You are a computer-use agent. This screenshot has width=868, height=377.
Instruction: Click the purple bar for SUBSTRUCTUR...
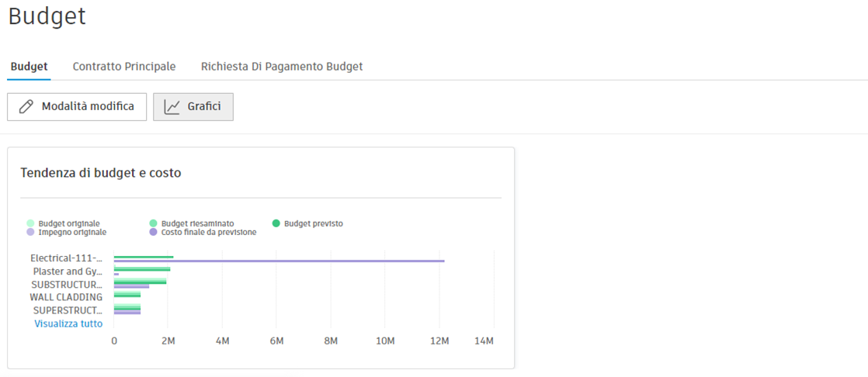[x=131, y=287]
